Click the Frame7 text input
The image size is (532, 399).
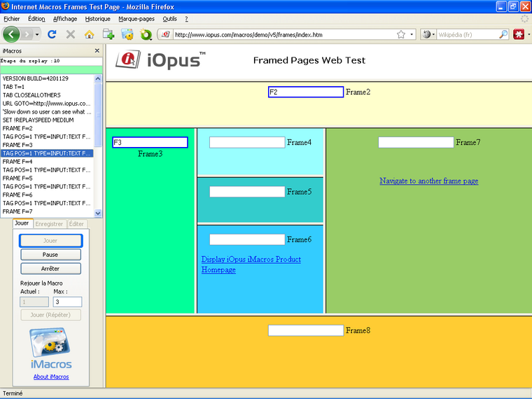(416, 142)
